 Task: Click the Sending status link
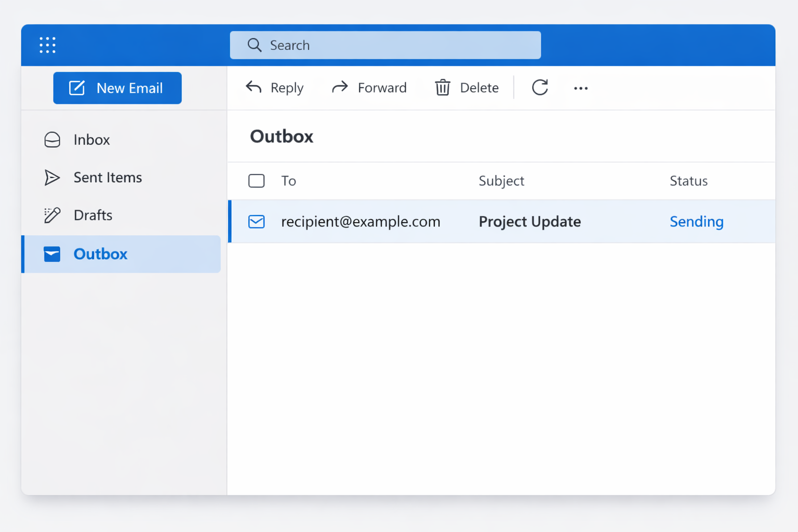coord(696,222)
